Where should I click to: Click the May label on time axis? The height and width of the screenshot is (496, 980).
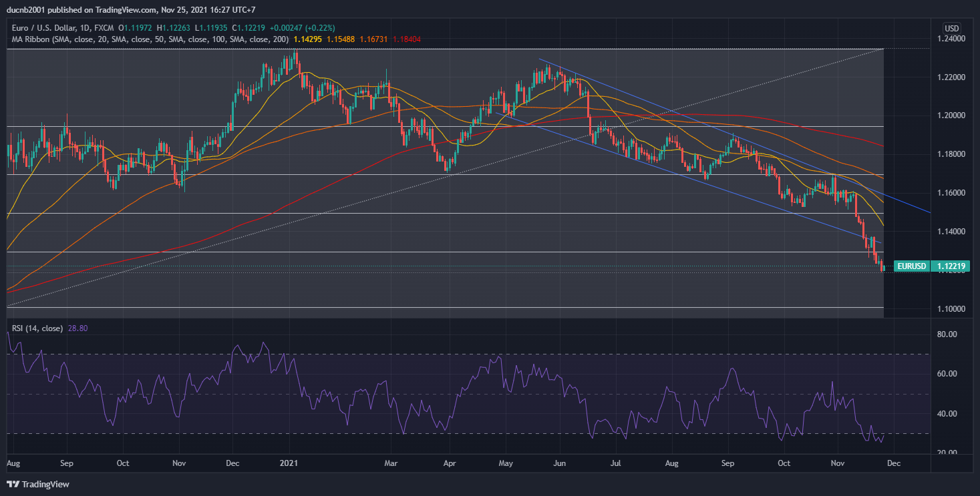506,463
